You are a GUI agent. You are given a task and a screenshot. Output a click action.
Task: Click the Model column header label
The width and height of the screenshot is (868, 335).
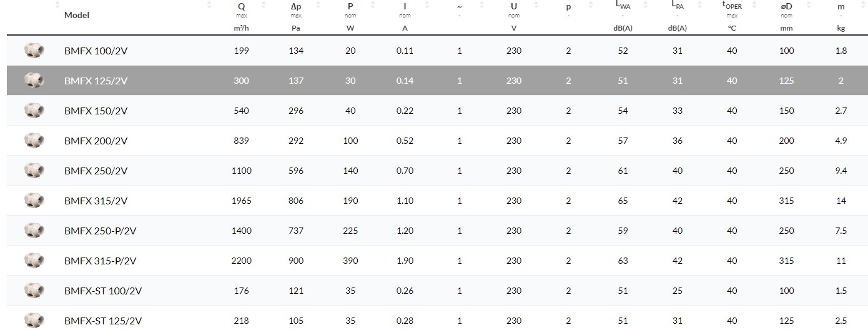coord(77,15)
